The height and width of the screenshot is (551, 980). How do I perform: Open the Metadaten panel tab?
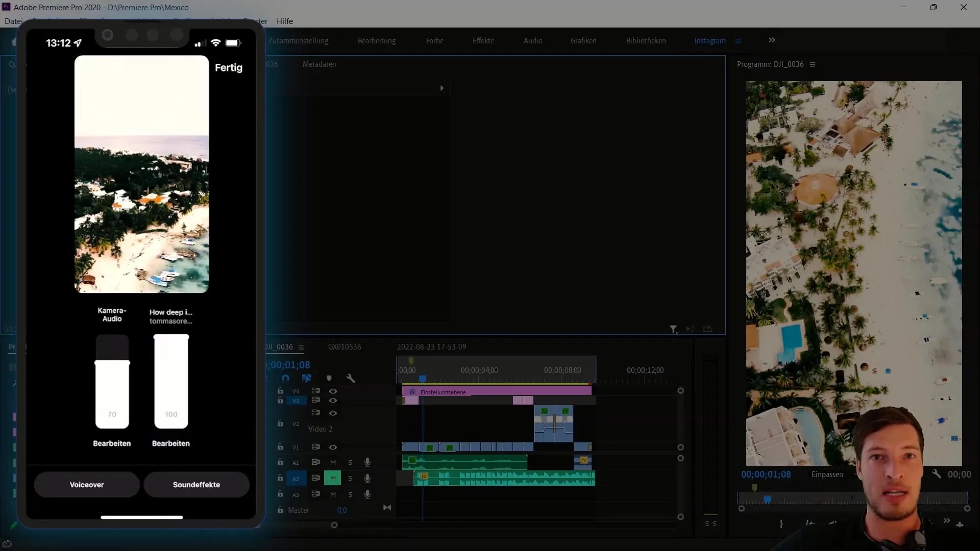point(319,64)
